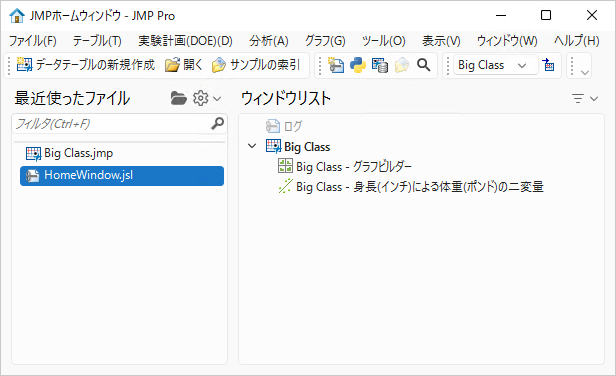Open the ファイル(F) menu
The height and width of the screenshot is (376, 616).
(33, 40)
